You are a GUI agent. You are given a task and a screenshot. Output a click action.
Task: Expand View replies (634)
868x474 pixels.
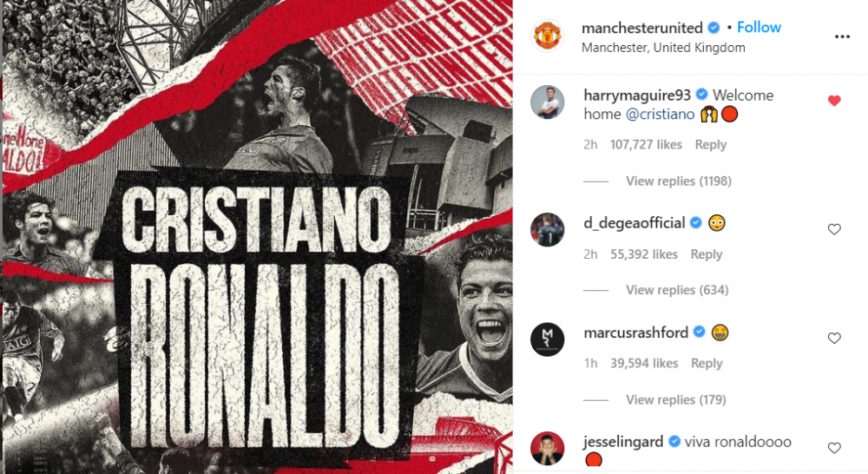pyautogui.click(x=677, y=290)
